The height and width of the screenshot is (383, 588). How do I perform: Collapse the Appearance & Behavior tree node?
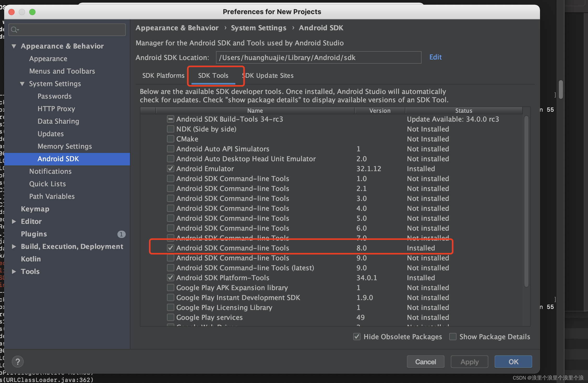[x=14, y=46]
